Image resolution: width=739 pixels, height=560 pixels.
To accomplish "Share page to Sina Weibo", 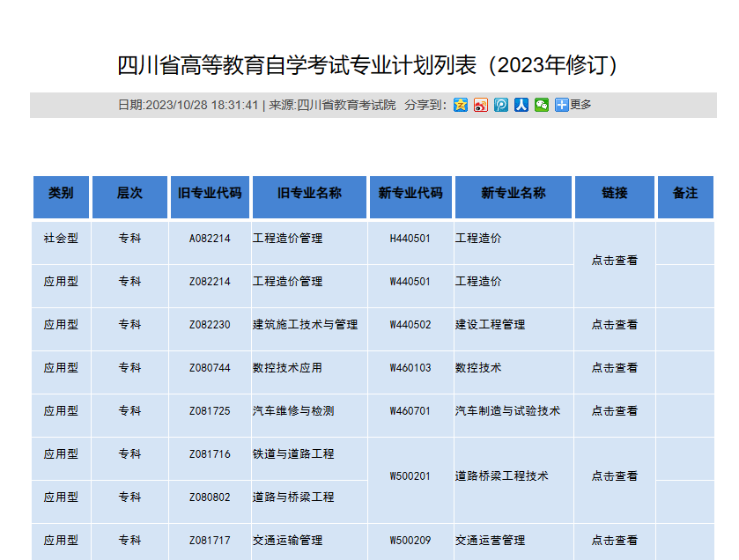I will pyautogui.click(x=481, y=105).
